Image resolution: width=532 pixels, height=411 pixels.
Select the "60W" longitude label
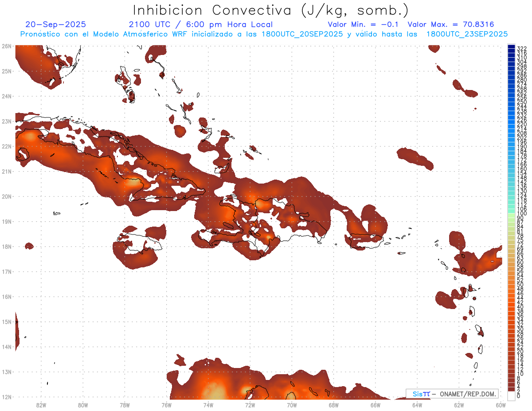pyautogui.click(x=501, y=405)
